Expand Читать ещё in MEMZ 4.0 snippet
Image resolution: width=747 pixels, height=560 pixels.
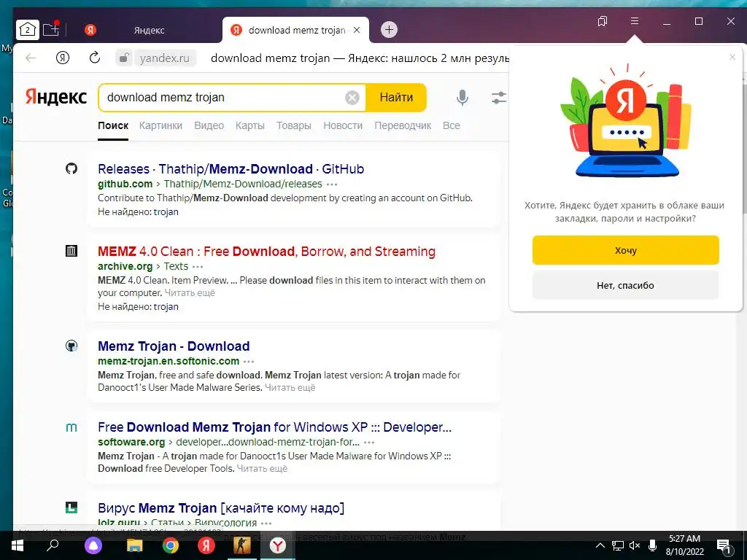(x=190, y=293)
